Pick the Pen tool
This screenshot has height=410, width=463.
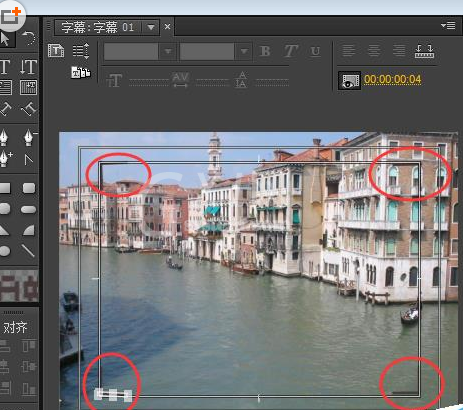coord(4,137)
